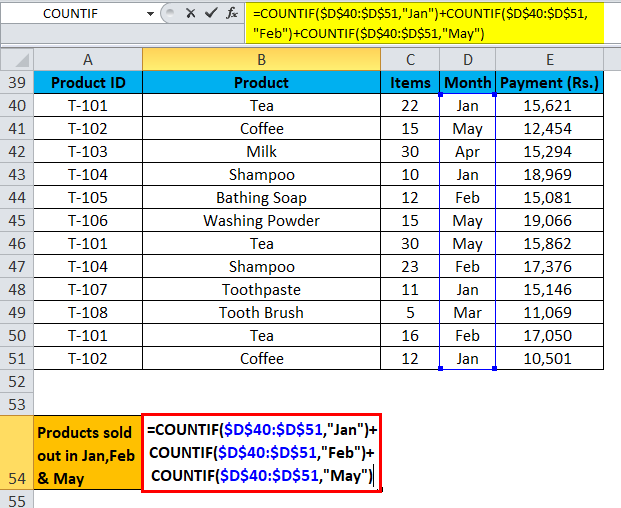Click the 'Month' header cell

[x=468, y=82]
